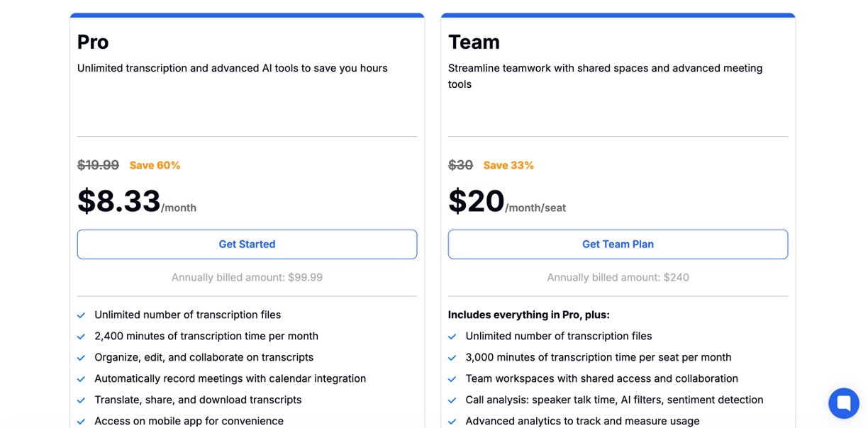Viewport: 868px width, 428px height.
Task: Click the Team plan heading
Action: tap(474, 42)
